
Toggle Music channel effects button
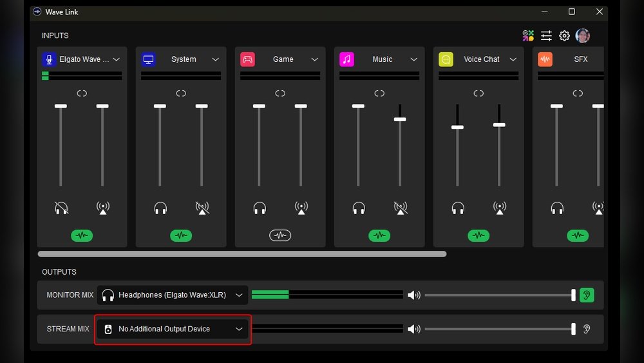coord(379,235)
